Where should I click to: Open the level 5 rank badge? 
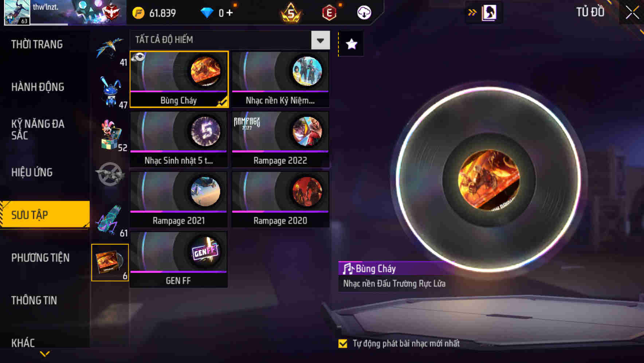tap(291, 13)
